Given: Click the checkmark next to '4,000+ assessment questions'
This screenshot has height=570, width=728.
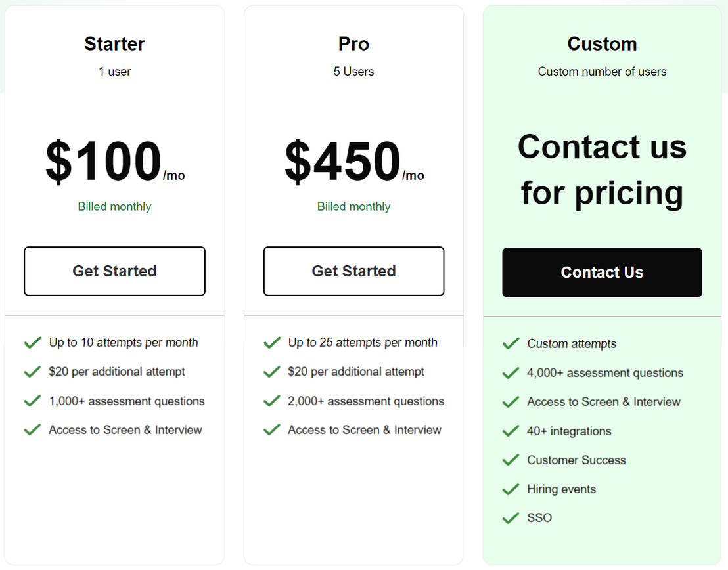Looking at the screenshot, I should click(511, 372).
